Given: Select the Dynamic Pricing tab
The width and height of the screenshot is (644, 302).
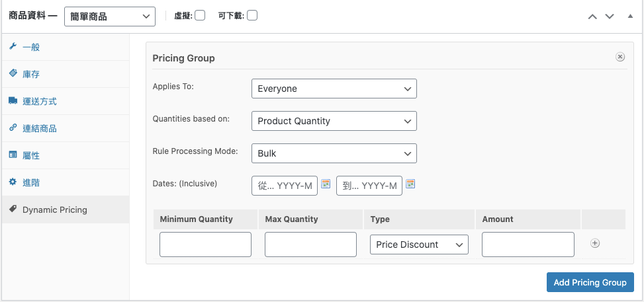Looking at the screenshot, I should pos(54,209).
